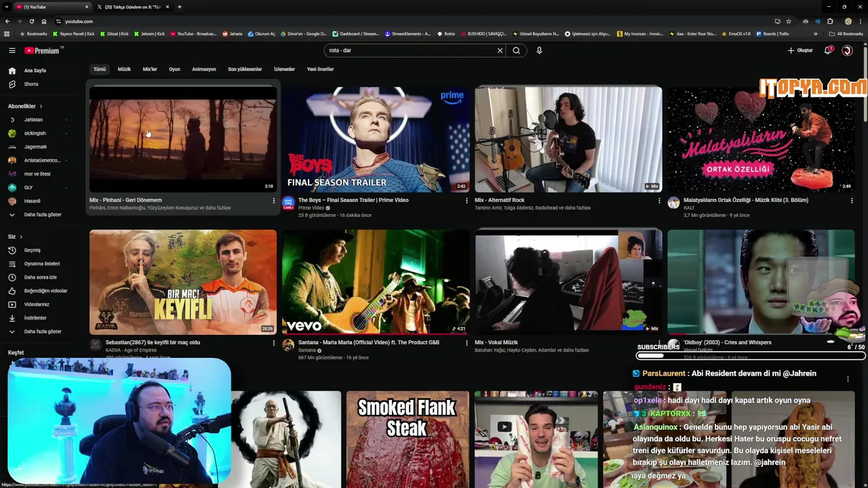868x488 pixels.
Task: Open Videolarınız page
Action: (x=37, y=304)
